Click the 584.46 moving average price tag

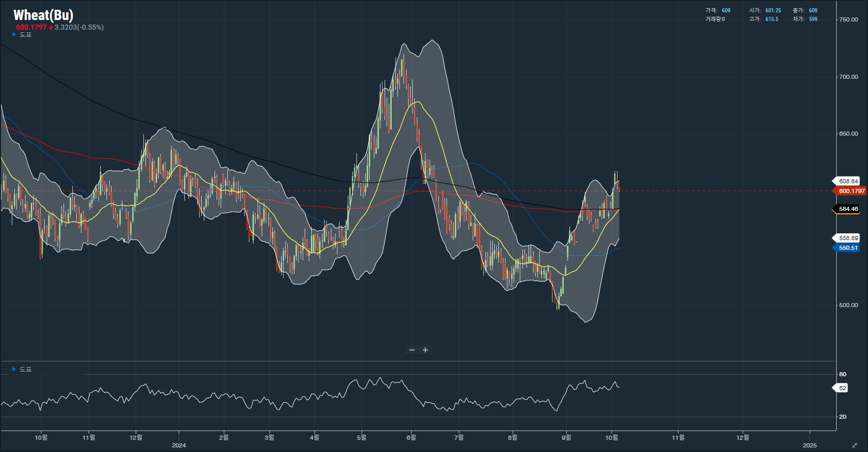(x=848, y=209)
